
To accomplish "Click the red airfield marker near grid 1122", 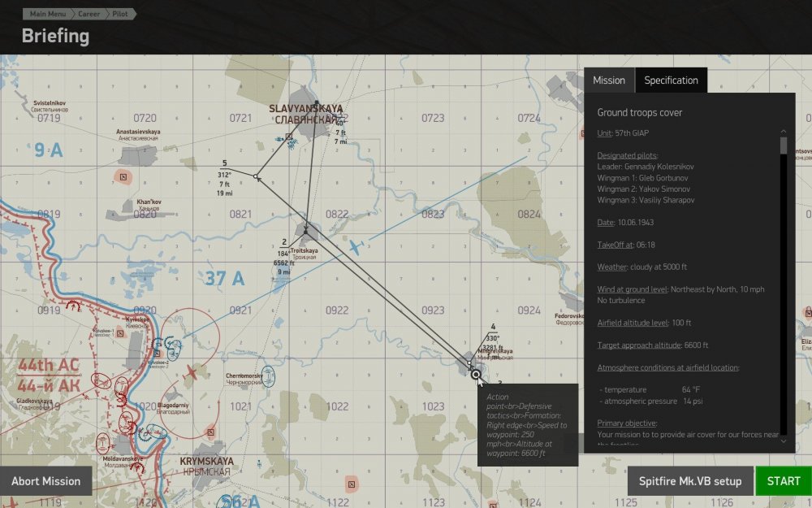I will (352, 484).
